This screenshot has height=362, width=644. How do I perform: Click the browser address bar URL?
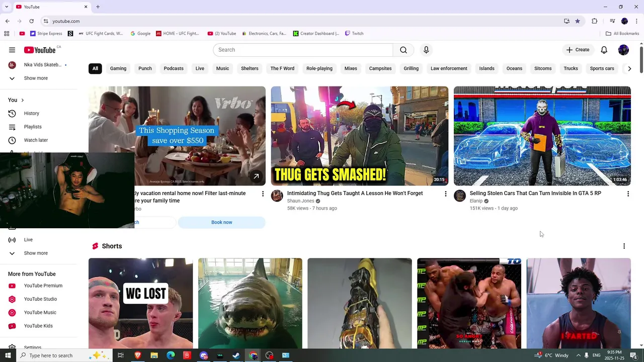[66, 21]
